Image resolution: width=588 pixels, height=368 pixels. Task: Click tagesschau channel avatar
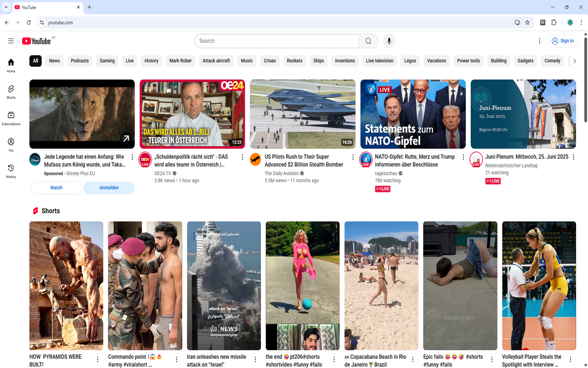[x=366, y=159]
